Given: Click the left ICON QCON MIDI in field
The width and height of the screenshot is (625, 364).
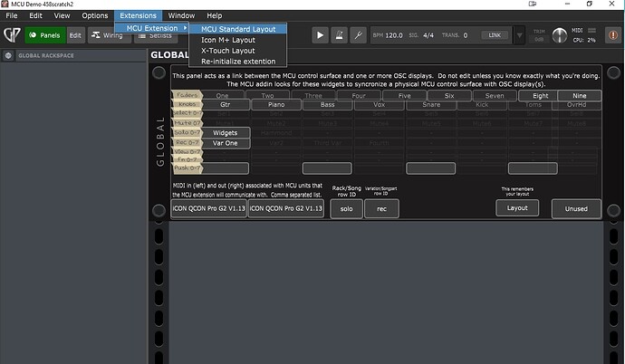Looking at the screenshot, I should pos(209,208).
